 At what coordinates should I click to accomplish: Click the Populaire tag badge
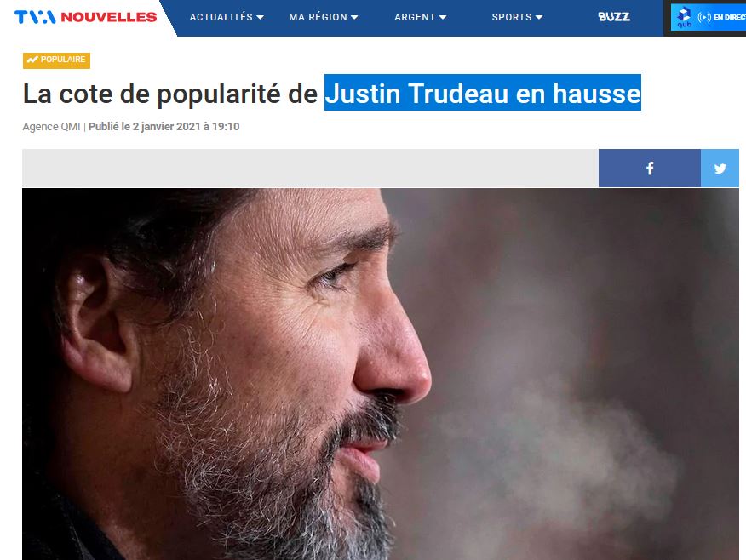click(x=56, y=60)
